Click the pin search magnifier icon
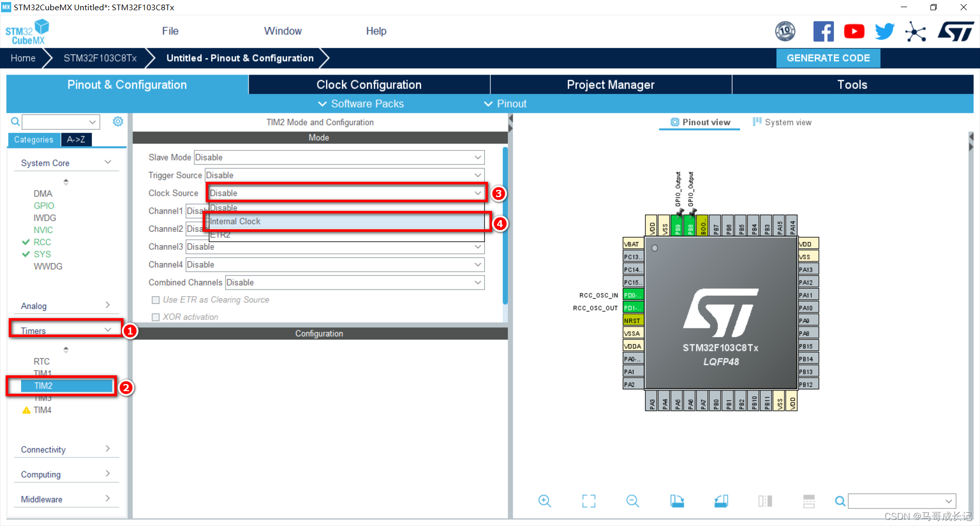 (x=840, y=501)
